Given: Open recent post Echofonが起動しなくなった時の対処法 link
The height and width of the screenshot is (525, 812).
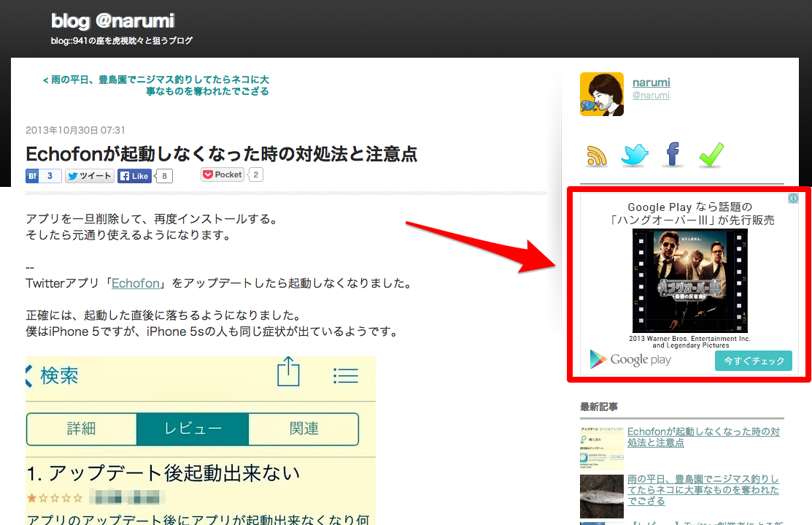Looking at the screenshot, I should point(703,437).
